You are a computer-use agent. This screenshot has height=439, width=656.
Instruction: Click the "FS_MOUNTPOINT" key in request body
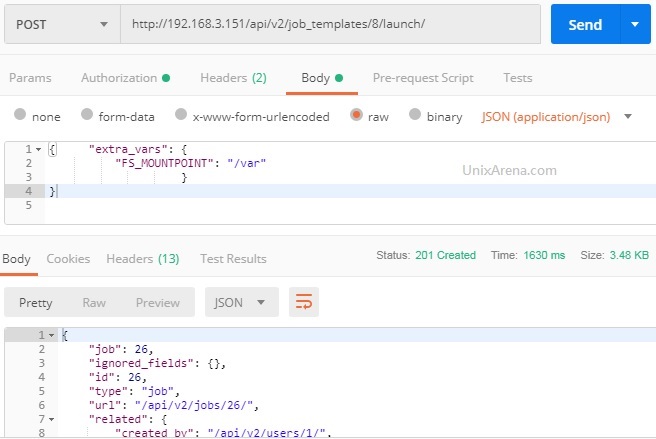coord(165,163)
